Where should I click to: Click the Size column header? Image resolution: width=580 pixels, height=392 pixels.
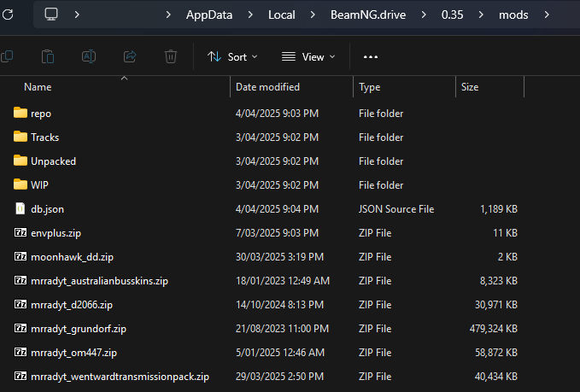(x=470, y=87)
